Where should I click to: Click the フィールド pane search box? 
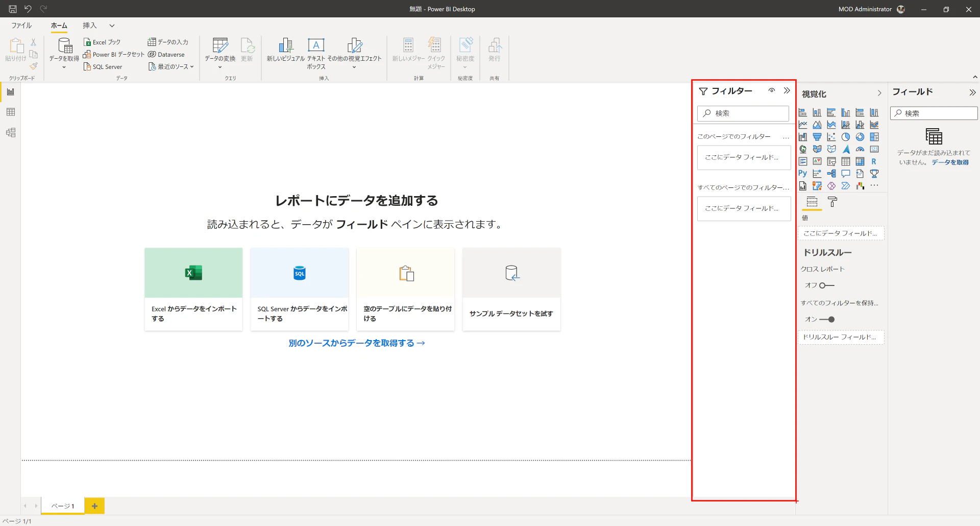(x=934, y=113)
